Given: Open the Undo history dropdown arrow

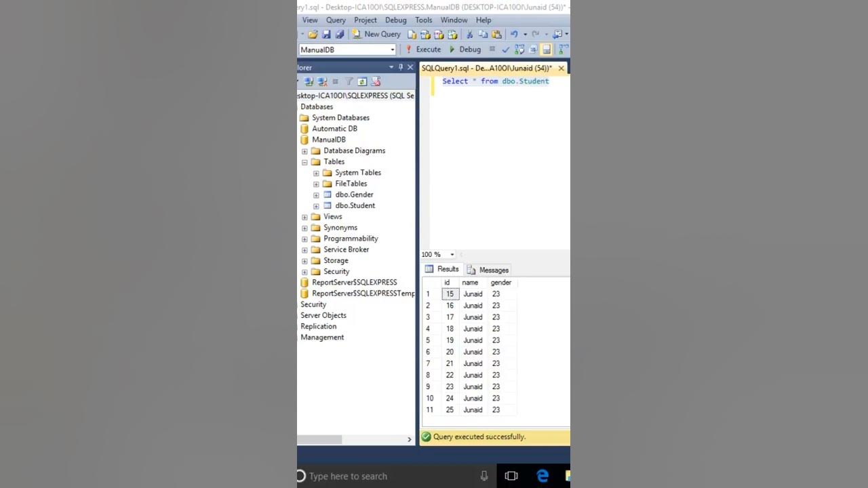Looking at the screenshot, I should pos(525,35).
